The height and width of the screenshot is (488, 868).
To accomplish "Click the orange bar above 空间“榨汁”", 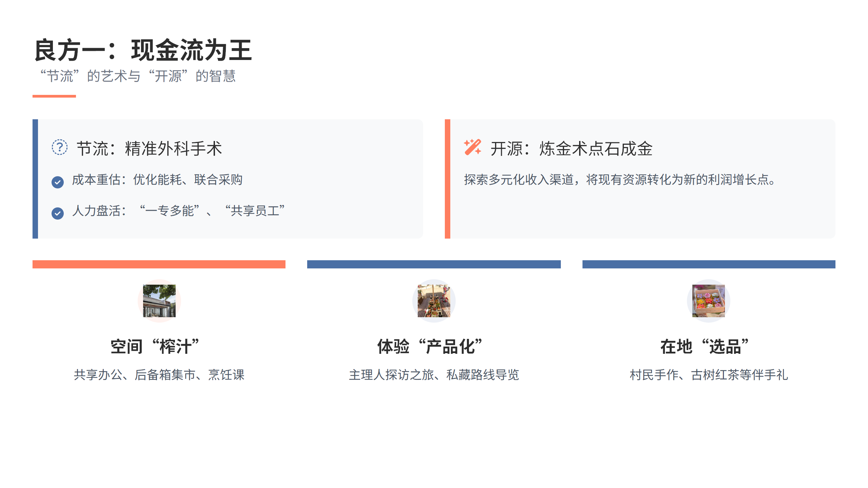I will [159, 264].
